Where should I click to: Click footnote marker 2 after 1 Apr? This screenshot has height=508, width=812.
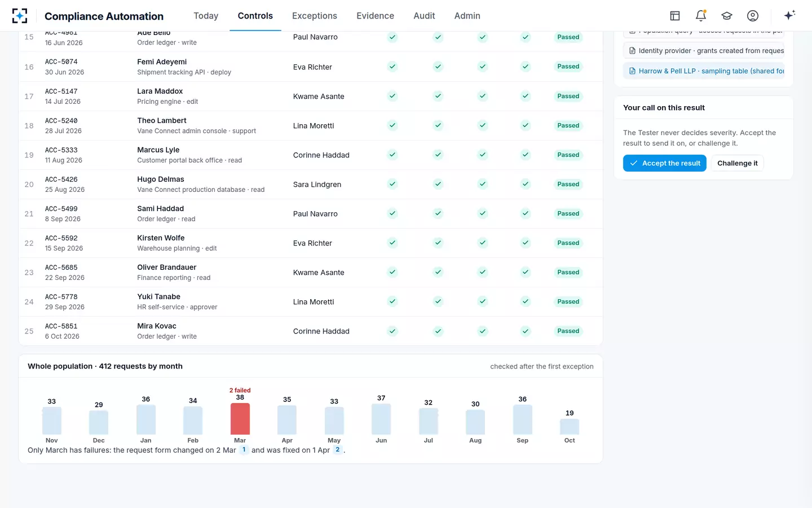338,450
